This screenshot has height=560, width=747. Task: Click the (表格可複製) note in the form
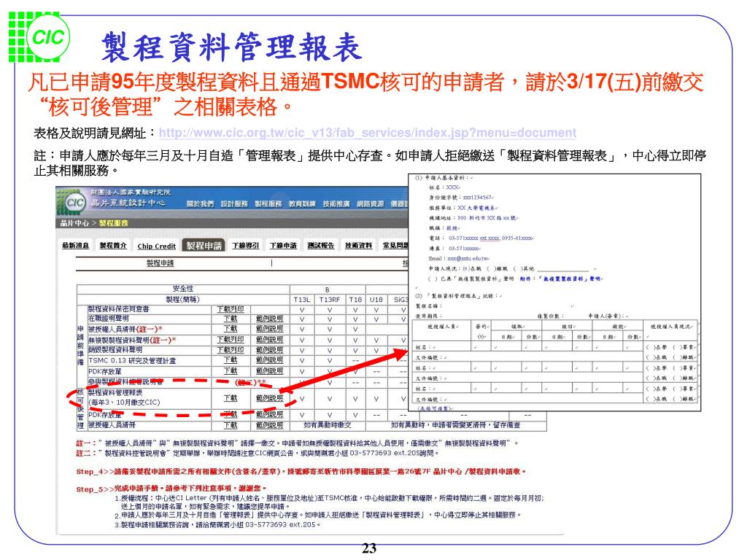tap(435, 408)
